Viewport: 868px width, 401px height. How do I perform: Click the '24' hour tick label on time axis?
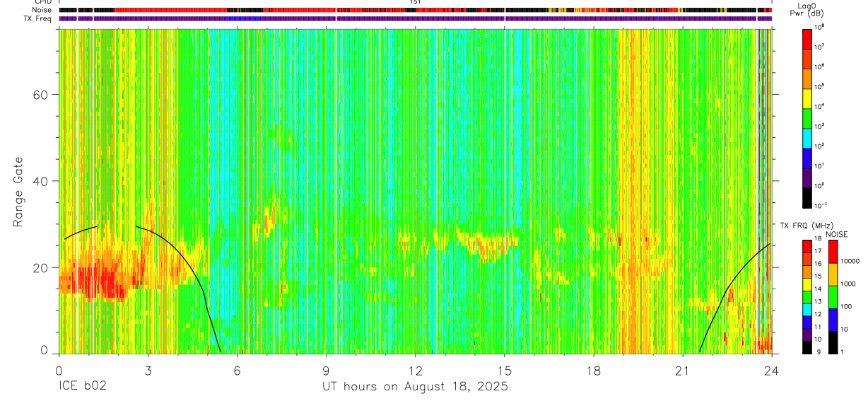point(771,371)
